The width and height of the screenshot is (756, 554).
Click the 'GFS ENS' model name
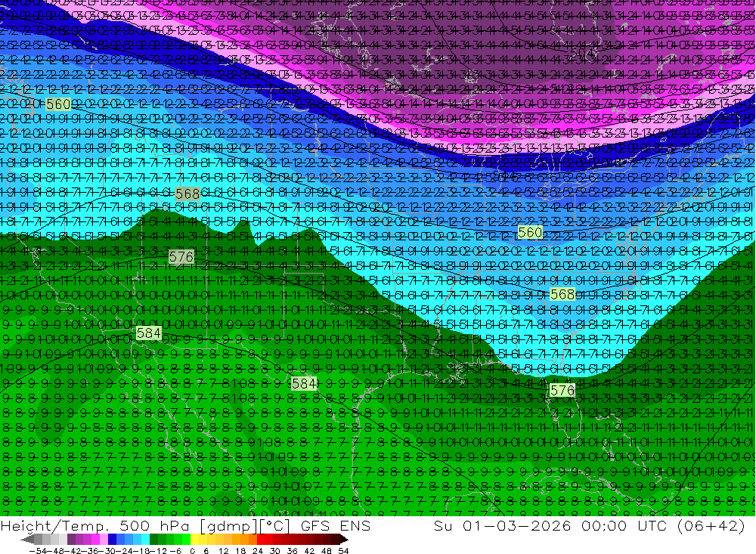[x=336, y=526]
